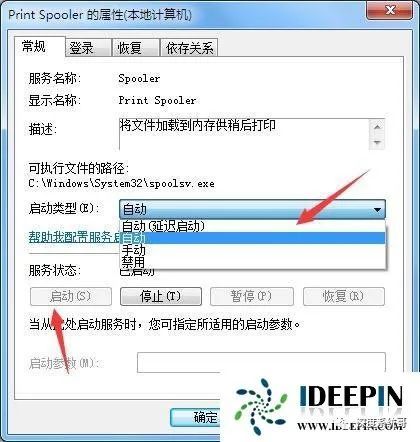The image size is (420, 442).
Task: Open the 帮助我配置服务 help link
Action: [x=74, y=237]
